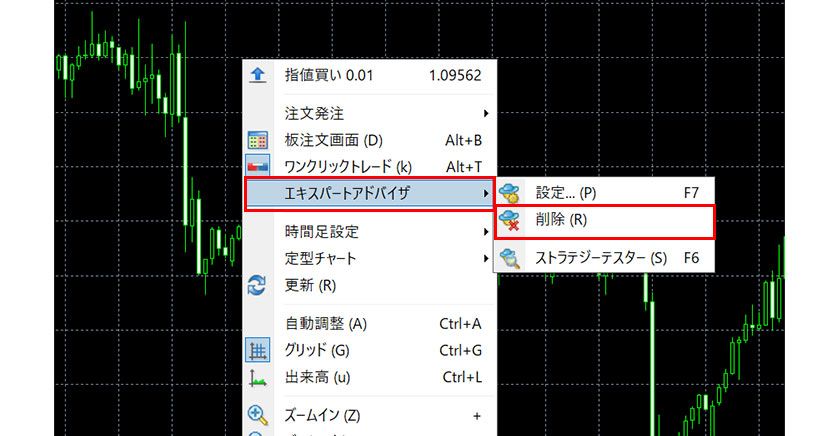Click the Ctrl+G shortcut label
The image size is (840, 436).
point(461,350)
